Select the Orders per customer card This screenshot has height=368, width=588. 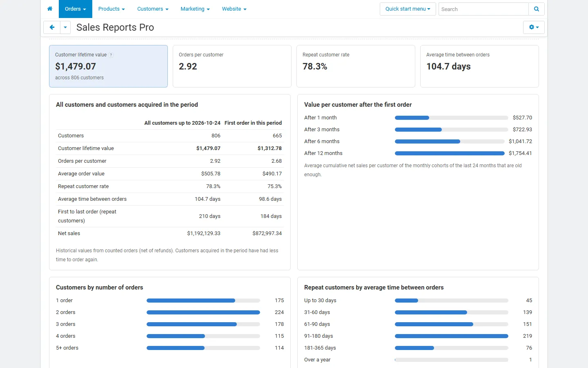click(232, 66)
